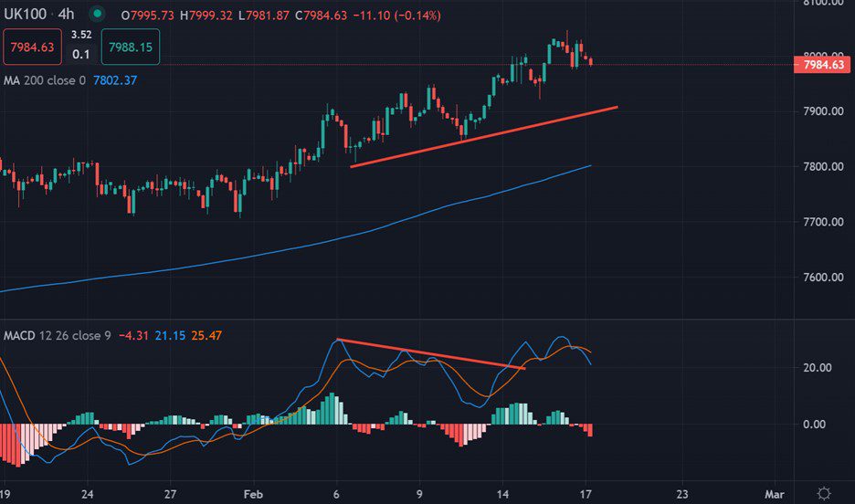
Task: Click the 20.00 label on MACD scale
Action: pos(816,368)
